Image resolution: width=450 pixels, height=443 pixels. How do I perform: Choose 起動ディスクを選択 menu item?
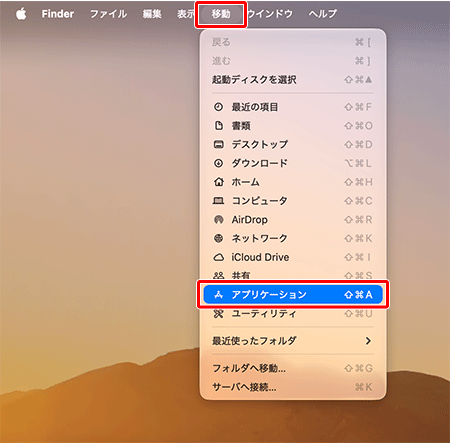(x=292, y=80)
